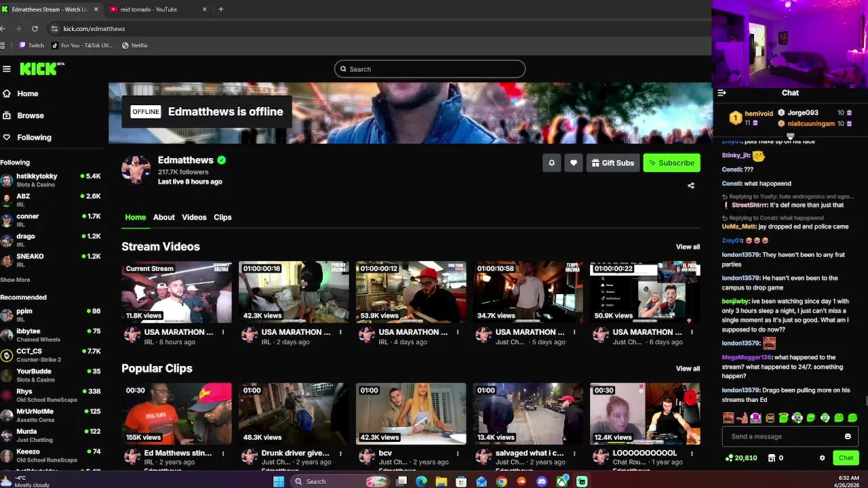The height and width of the screenshot is (488, 868).
Task: Click the green Subscribe button
Action: coord(671,163)
